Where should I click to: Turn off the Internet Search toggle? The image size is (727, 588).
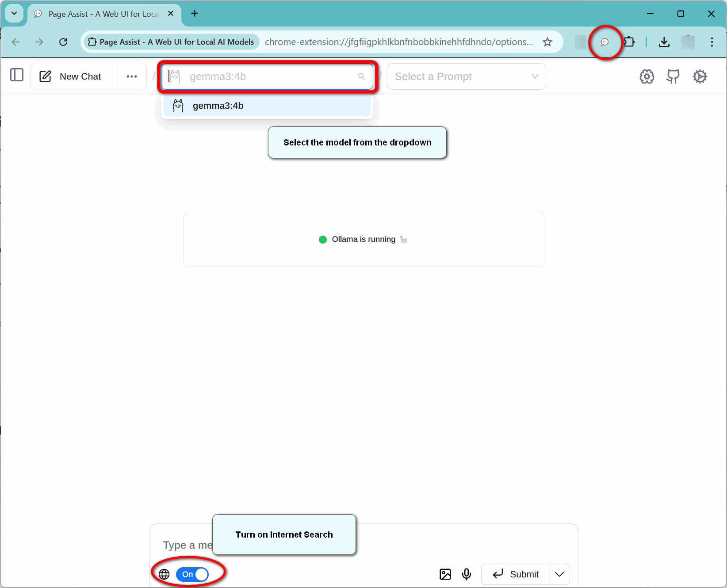point(192,574)
